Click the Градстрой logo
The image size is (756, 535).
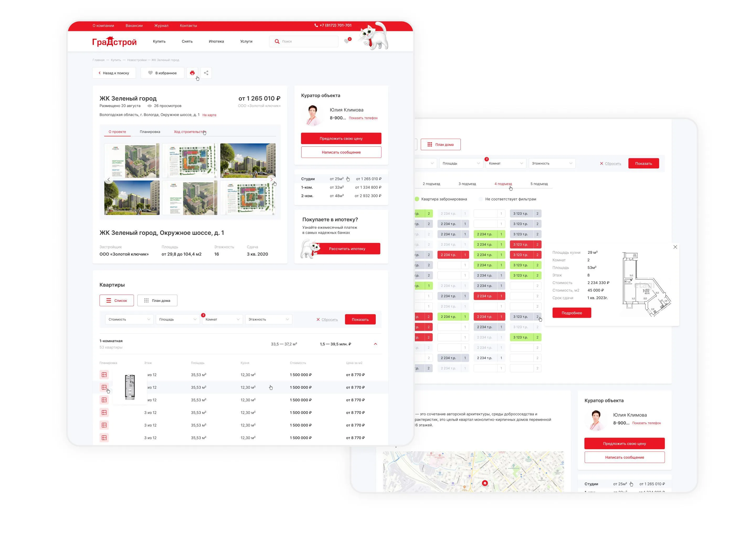click(114, 41)
